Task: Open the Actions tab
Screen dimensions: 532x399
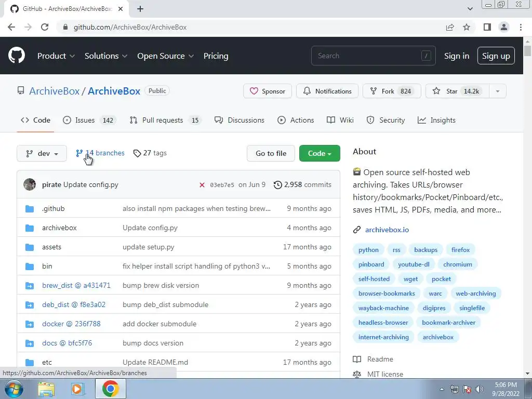Action: point(296,120)
